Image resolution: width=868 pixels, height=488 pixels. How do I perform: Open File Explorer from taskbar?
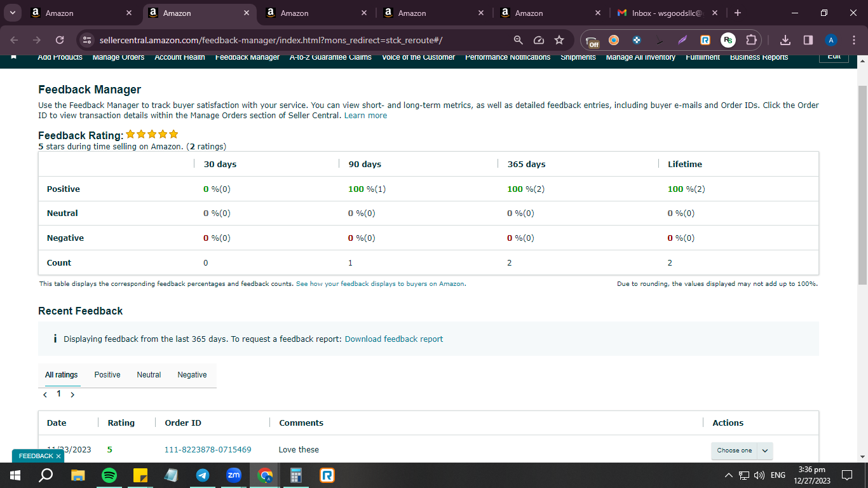[78, 475]
